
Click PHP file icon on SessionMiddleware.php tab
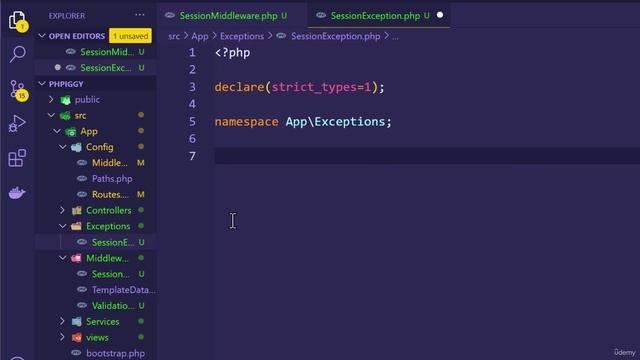[x=170, y=16]
